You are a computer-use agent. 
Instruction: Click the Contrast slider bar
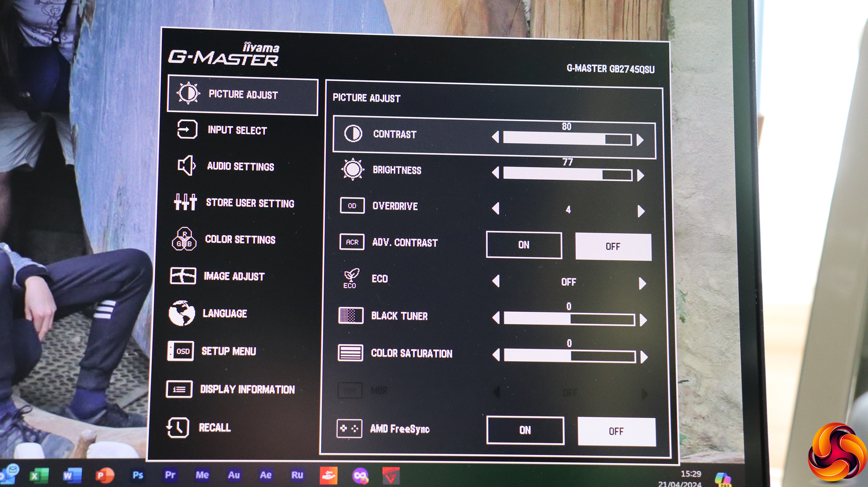pyautogui.click(x=567, y=139)
